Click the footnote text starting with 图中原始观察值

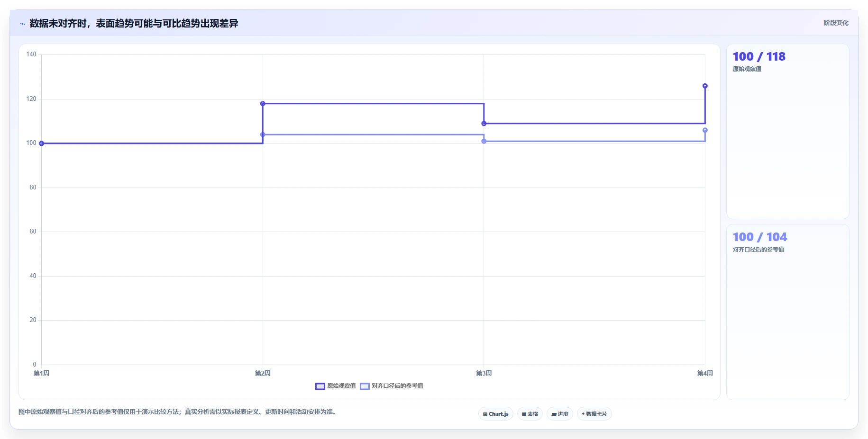click(x=178, y=412)
